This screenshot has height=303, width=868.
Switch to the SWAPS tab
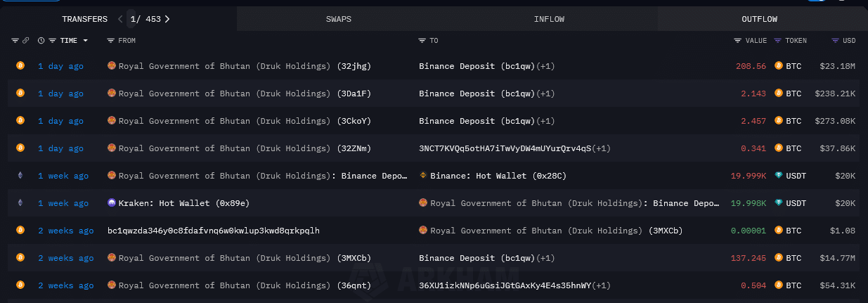[338, 19]
